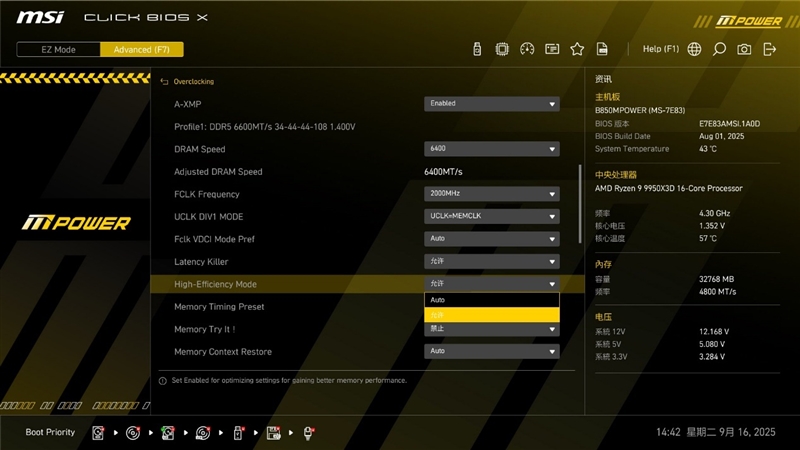Image resolution: width=800 pixels, height=450 pixels.
Task: Click the System Temperature 43 °C reading
Action: pos(708,149)
